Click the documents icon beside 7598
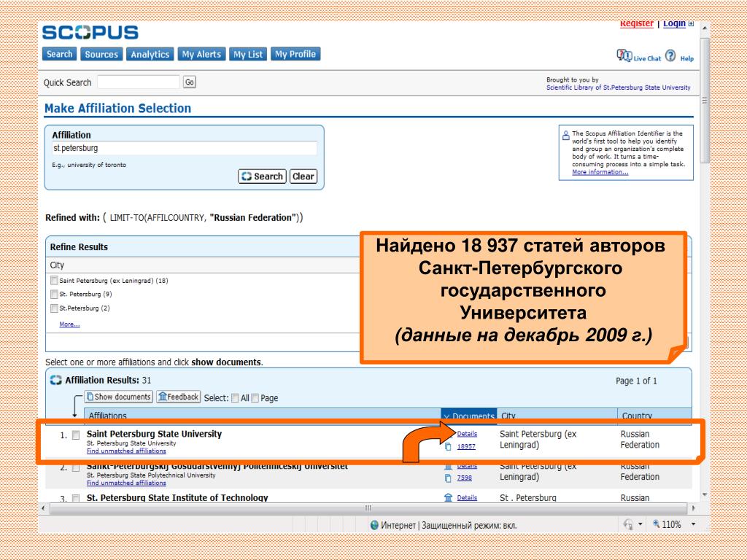The height and width of the screenshot is (560, 747). click(x=448, y=478)
